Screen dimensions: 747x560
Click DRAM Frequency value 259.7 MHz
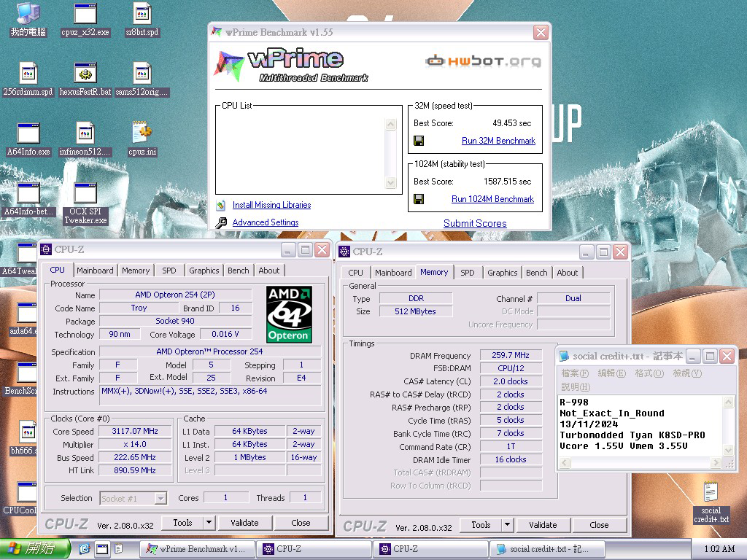tap(510, 355)
